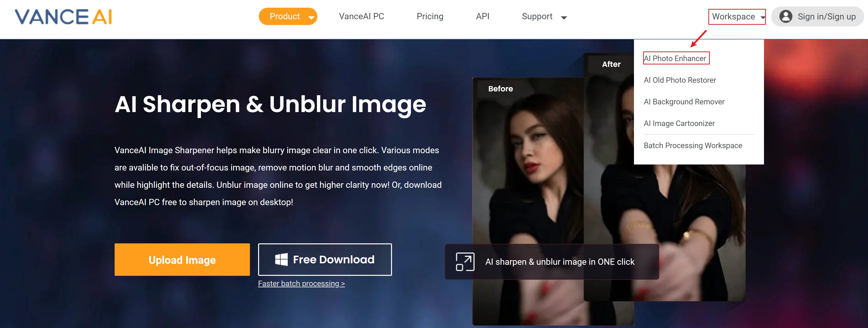This screenshot has width=868, height=328.
Task: Click the Before label tab
Action: 500,89
